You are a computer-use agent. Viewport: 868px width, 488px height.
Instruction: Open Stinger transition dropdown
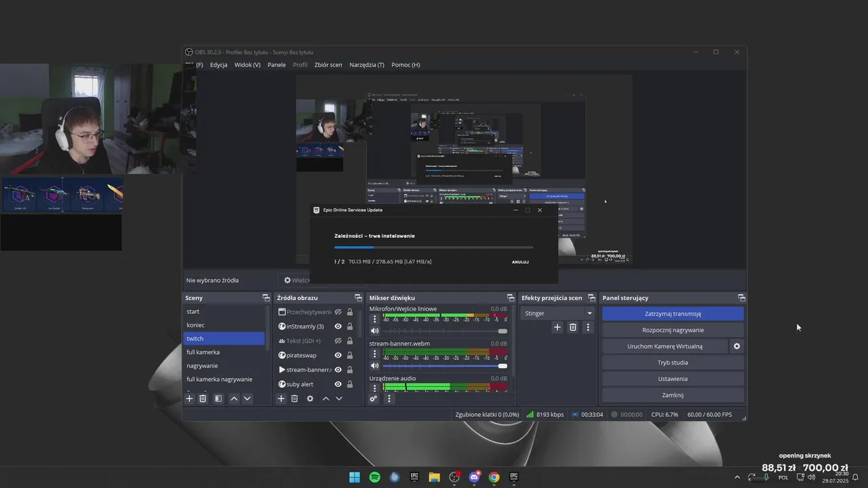(x=559, y=313)
